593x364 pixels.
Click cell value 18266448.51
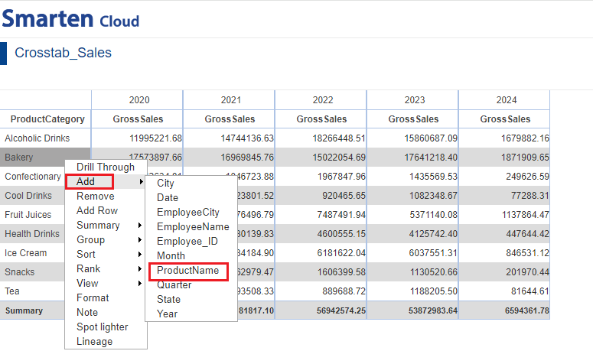pos(339,138)
